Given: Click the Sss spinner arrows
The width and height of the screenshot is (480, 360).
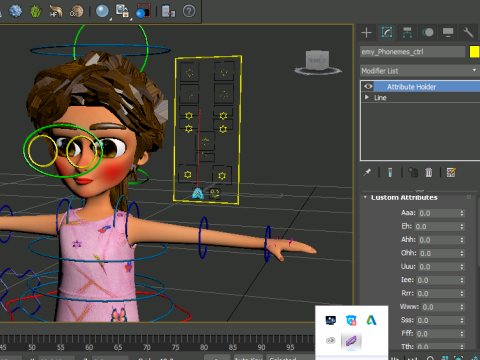Looking at the screenshot, I should [x=462, y=320].
